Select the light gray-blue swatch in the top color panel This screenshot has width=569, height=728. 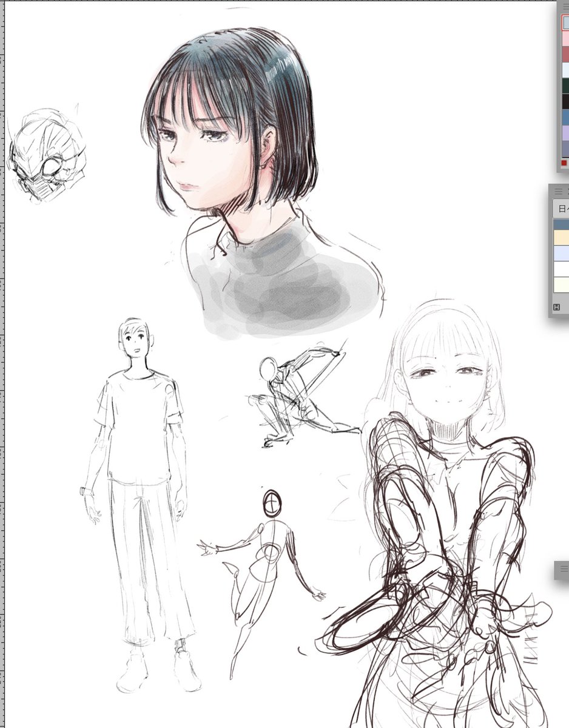point(566,22)
